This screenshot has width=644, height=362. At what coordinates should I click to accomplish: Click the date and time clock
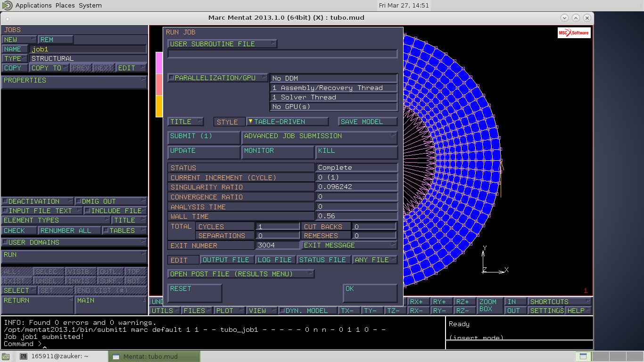pos(404,6)
